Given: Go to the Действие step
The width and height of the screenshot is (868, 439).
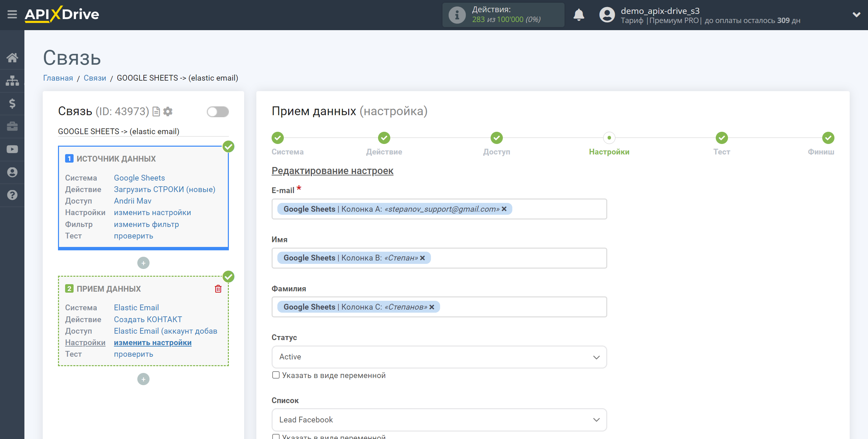Looking at the screenshot, I should pos(384,138).
